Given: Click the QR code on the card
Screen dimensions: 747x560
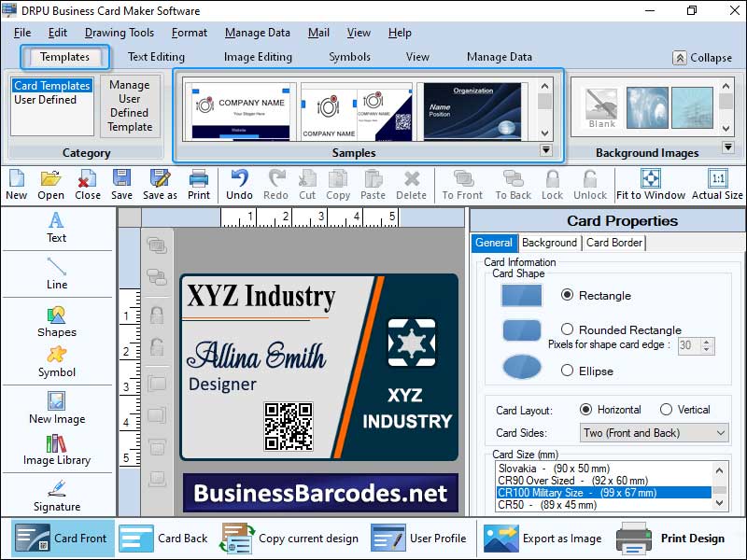Looking at the screenshot, I should 289,427.
